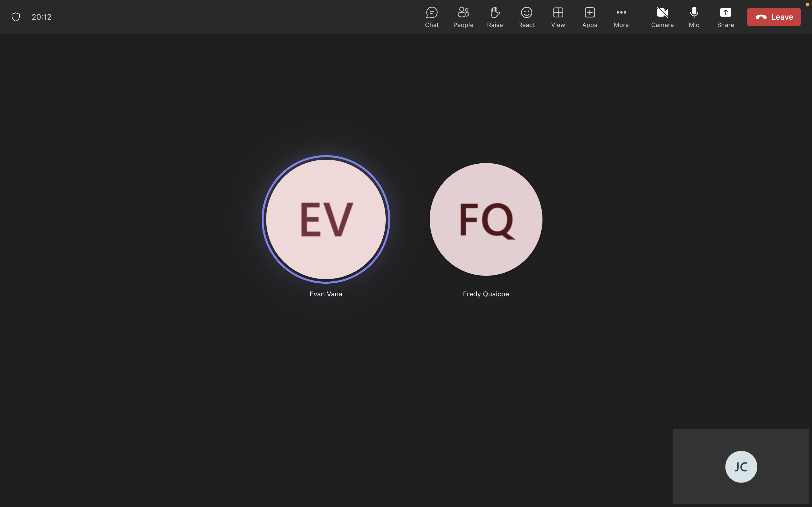Image resolution: width=812 pixels, height=507 pixels.
Task: Click the orange recording indicator dot
Action: 807,4
